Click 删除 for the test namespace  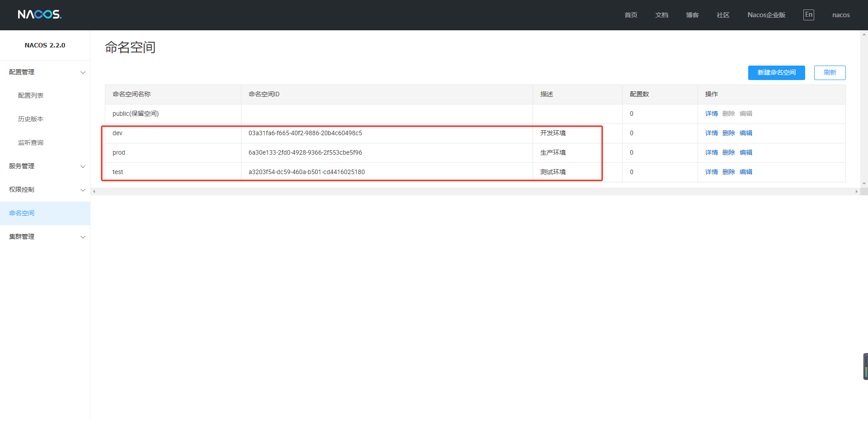[729, 172]
